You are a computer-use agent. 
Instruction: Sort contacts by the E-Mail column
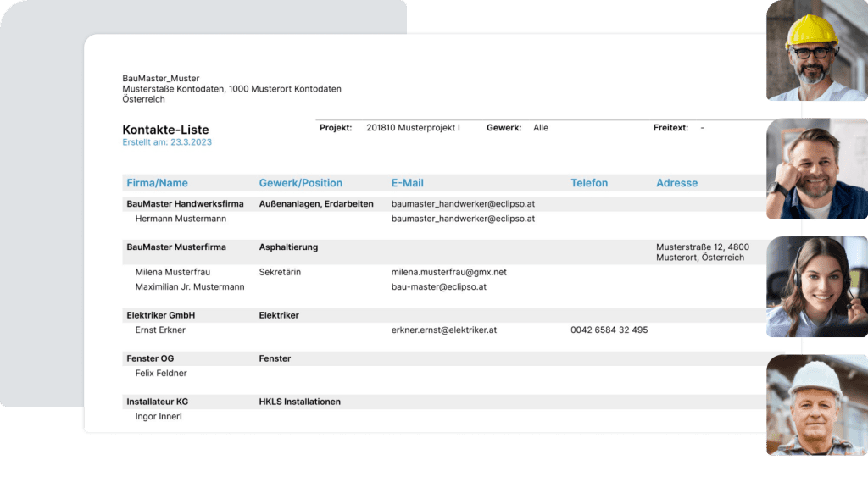(x=407, y=183)
